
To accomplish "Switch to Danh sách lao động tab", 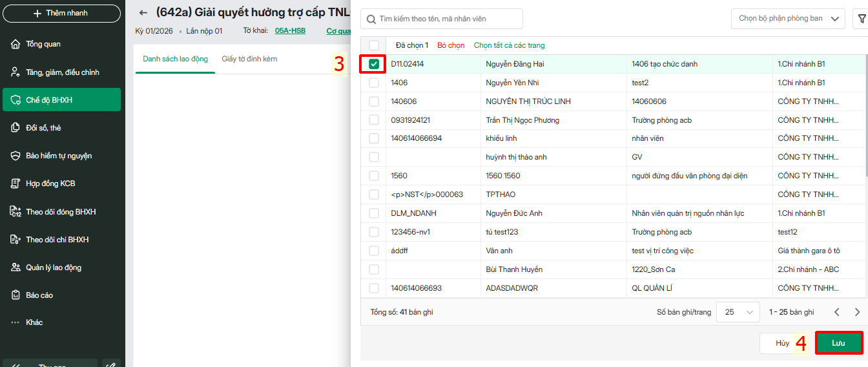I will coord(175,59).
